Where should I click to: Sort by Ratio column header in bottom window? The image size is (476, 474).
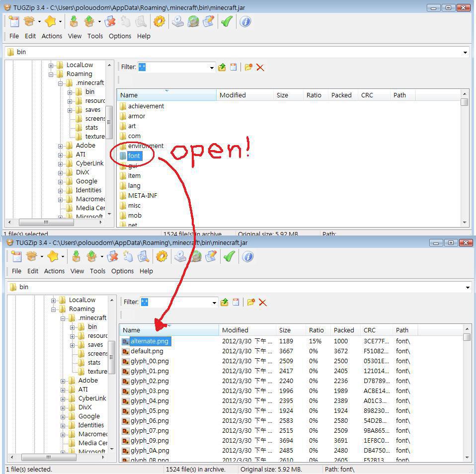coord(318,330)
